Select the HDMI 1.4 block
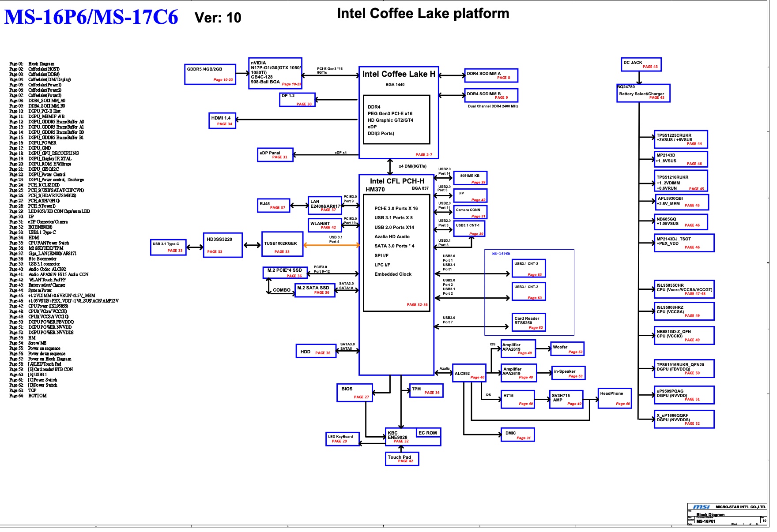The width and height of the screenshot is (777, 532). 223,121
